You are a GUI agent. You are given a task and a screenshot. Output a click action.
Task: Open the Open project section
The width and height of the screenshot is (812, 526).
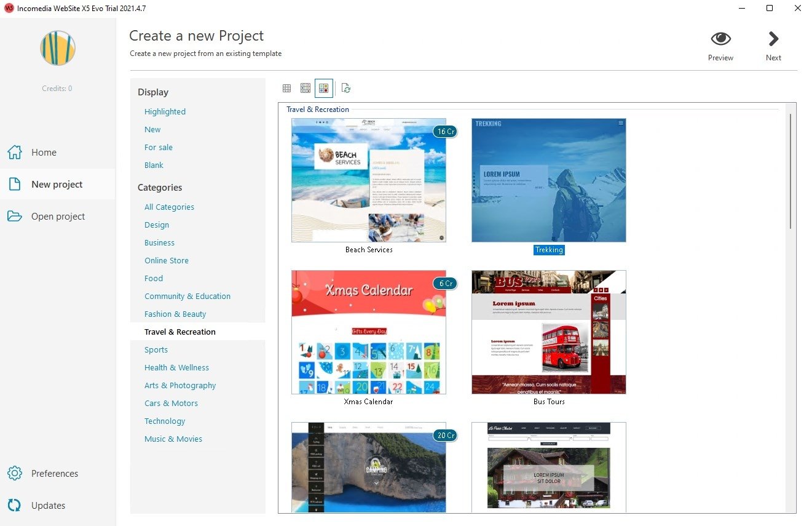point(58,216)
